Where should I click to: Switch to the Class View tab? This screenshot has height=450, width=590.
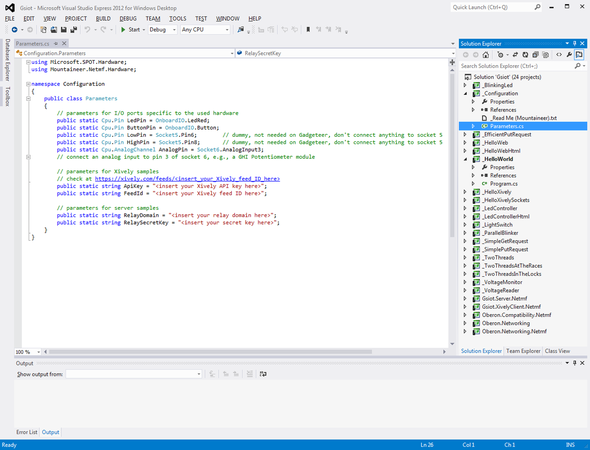pos(557,351)
